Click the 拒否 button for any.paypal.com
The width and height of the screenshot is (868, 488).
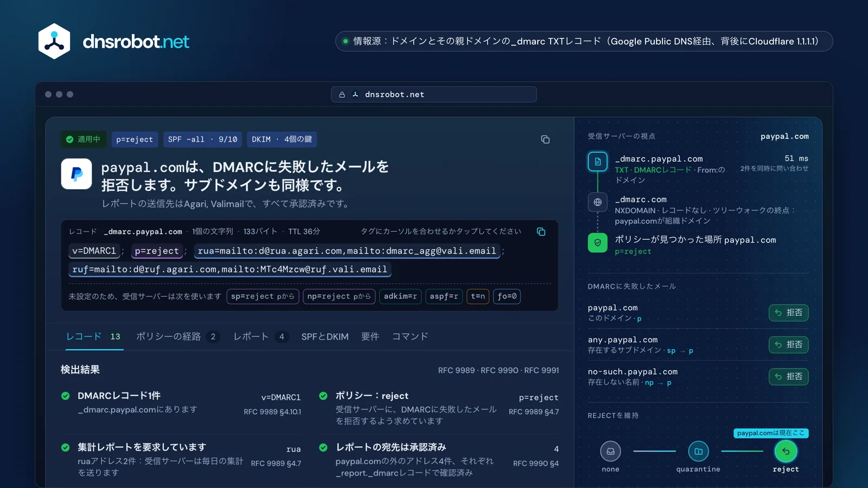[x=788, y=345]
